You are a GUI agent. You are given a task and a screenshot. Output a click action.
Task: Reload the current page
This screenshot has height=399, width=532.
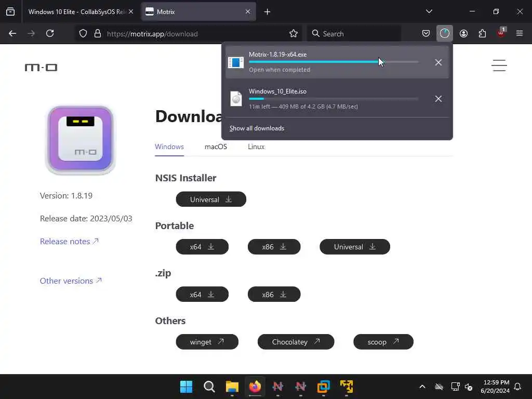(x=50, y=34)
